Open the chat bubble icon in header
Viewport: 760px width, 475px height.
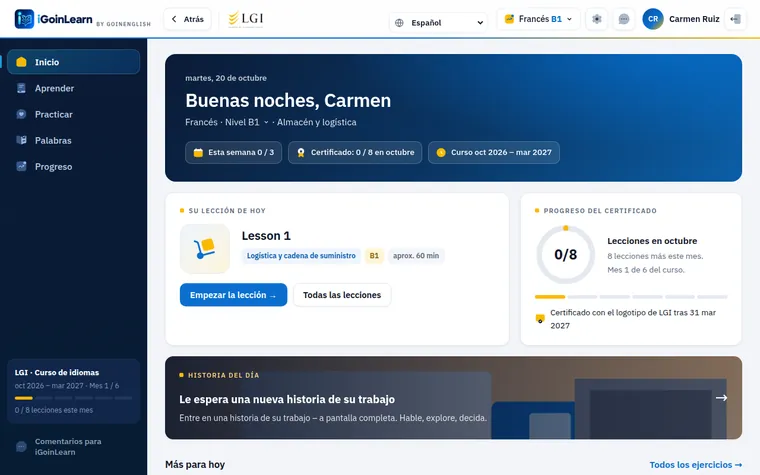tap(624, 19)
